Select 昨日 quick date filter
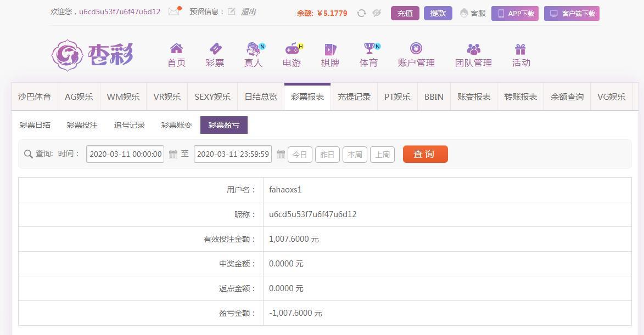This screenshot has height=335, width=644. tap(327, 155)
